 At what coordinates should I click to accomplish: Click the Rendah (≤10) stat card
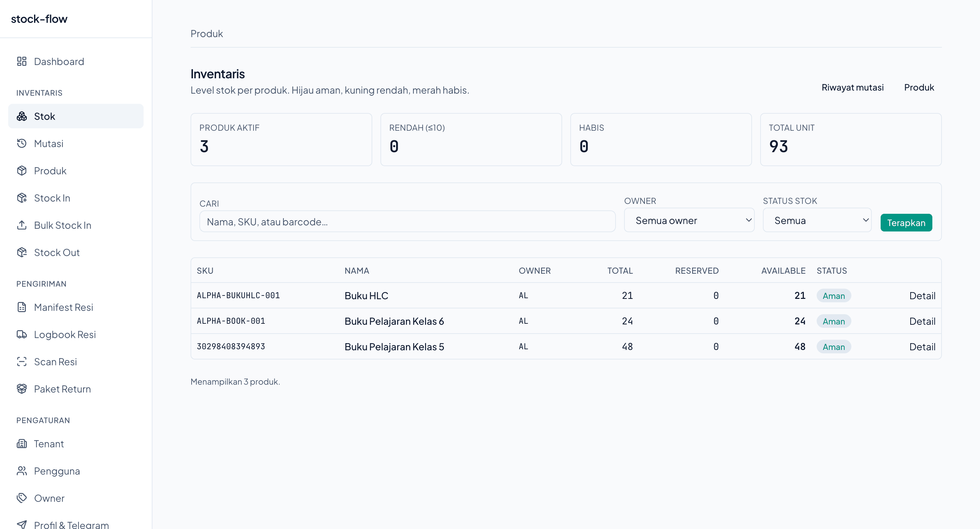click(471, 139)
